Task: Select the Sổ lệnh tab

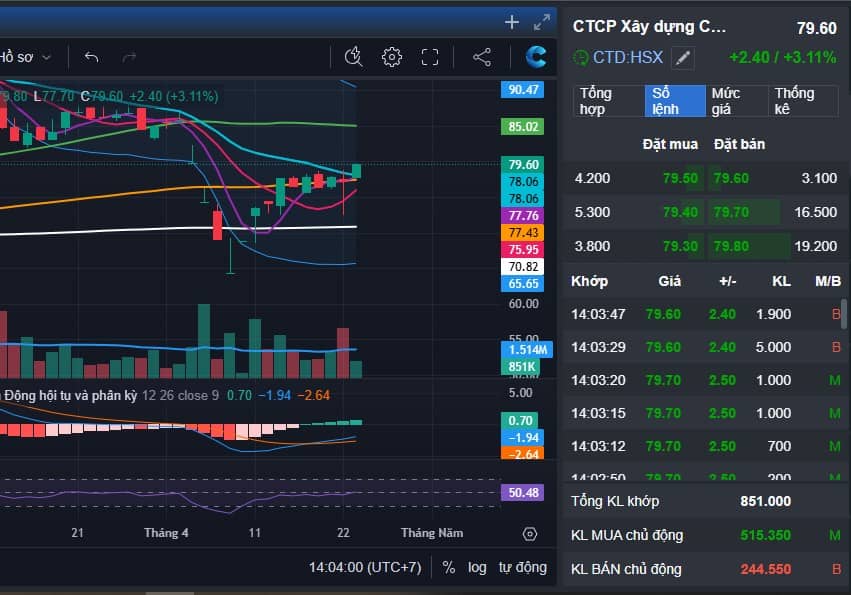Action: point(675,101)
